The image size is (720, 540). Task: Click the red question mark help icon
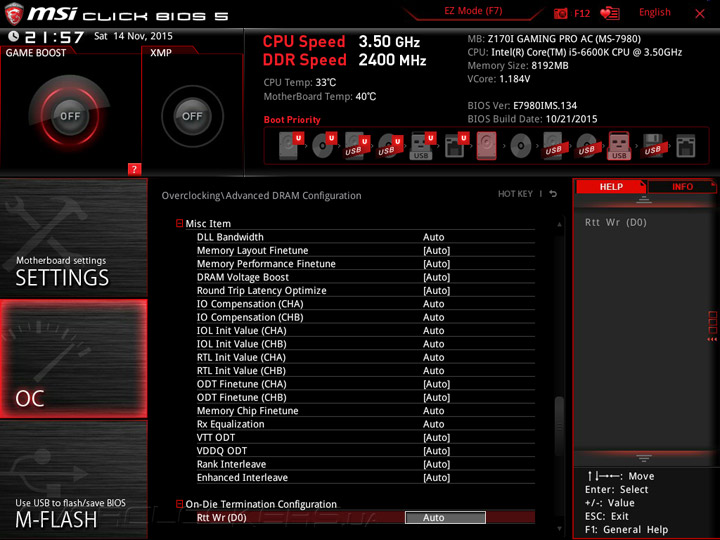point(134,169)
